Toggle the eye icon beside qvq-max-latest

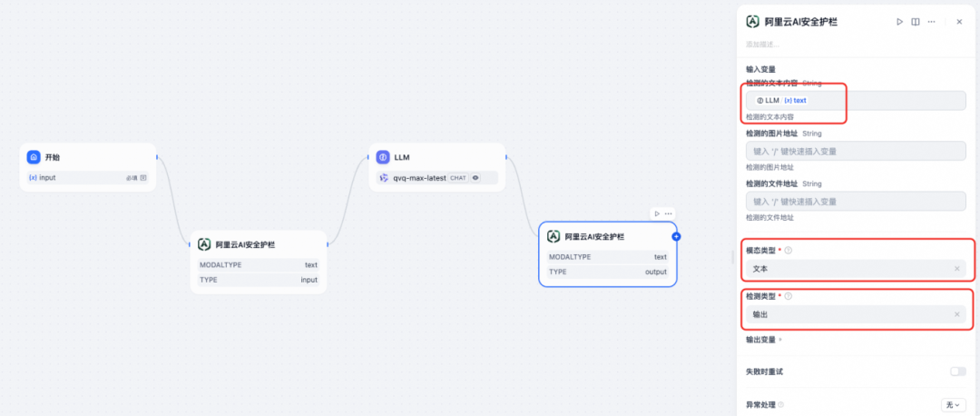pos(475,178)
